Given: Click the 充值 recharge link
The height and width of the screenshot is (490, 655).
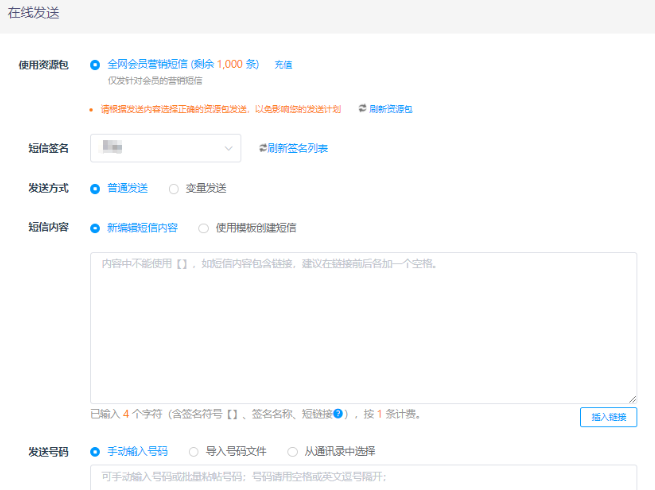Looking at the screenshot, I should coord(283,64).
